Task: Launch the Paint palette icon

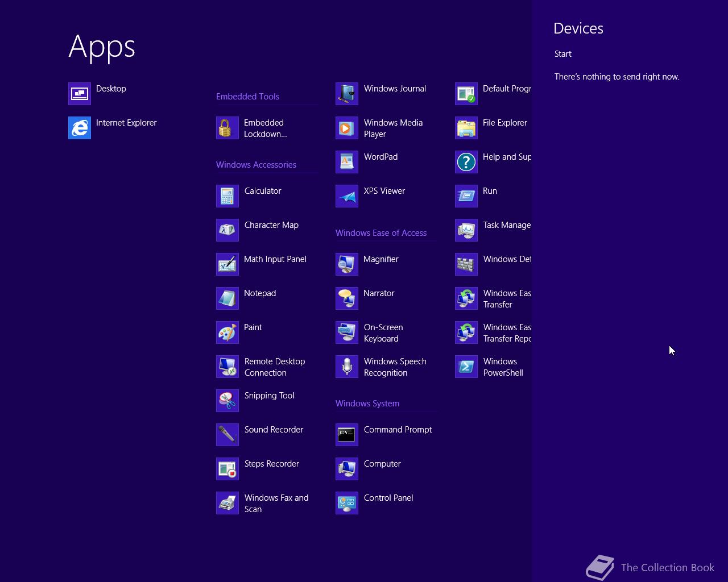Action: point(227,332)
